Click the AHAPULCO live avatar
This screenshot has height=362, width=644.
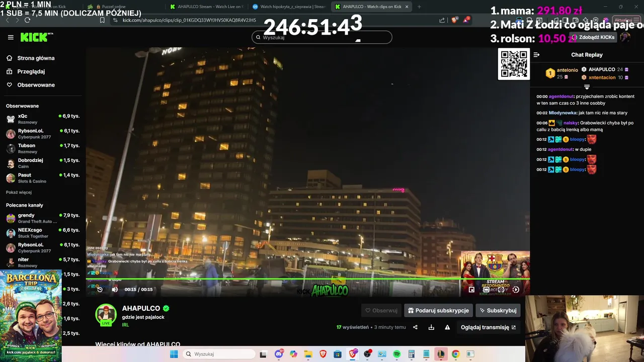[106, 315]
